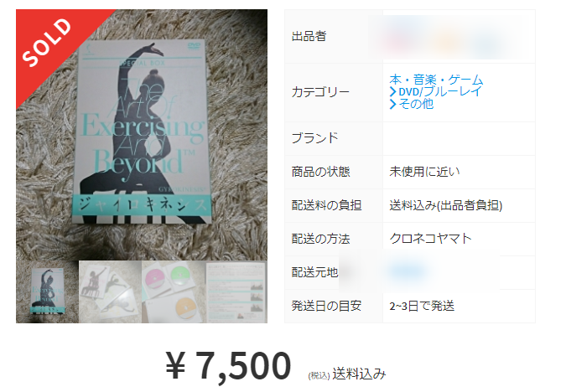Click the blurred shipping origin link beside 配送元地
Image resolution: width=566 pixels, height=392 pixels.
[x=408, y=271]
